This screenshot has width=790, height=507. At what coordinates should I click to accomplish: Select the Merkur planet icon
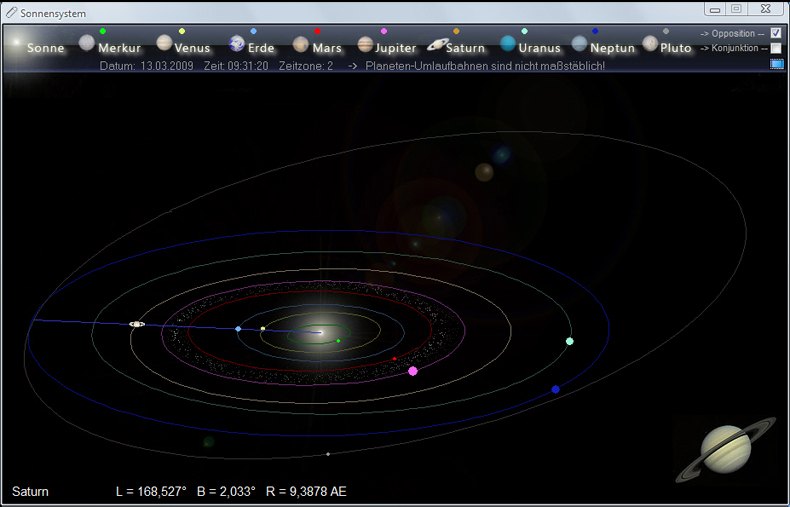[87, 43]
